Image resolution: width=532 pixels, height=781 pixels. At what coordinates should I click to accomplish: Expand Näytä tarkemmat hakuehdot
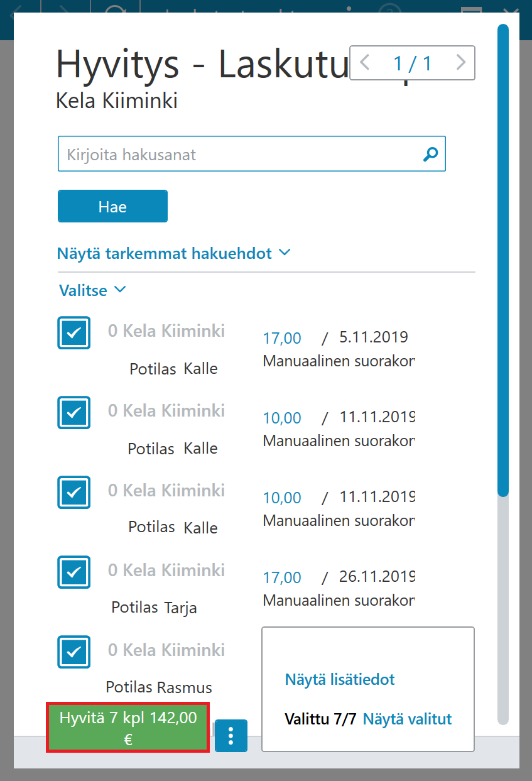click(174, 253)
